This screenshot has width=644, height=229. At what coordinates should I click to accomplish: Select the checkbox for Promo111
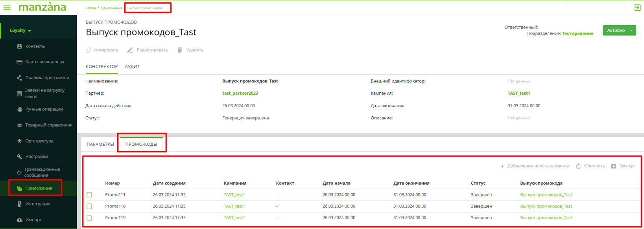click(x=89, y=195)
